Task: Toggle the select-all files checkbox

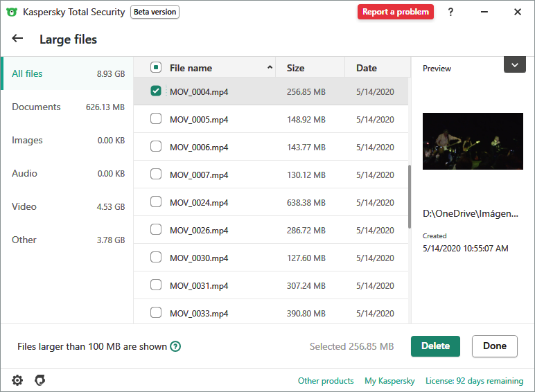Action: (x=156, y=67)
